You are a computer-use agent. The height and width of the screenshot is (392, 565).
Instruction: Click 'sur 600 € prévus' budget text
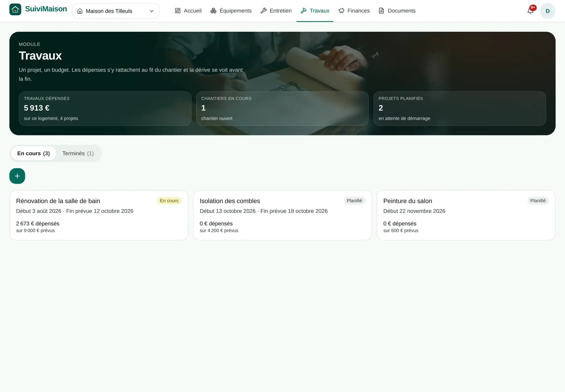coord(401,231)
